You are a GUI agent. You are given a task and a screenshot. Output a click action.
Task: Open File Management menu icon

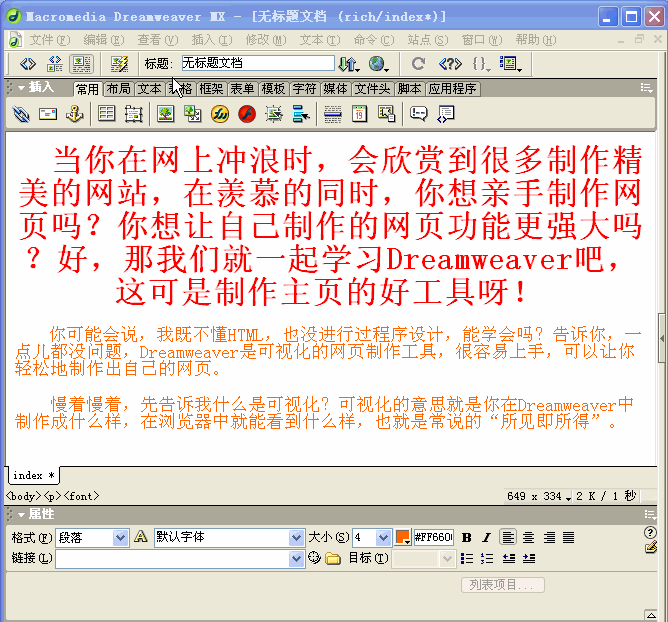349,64
